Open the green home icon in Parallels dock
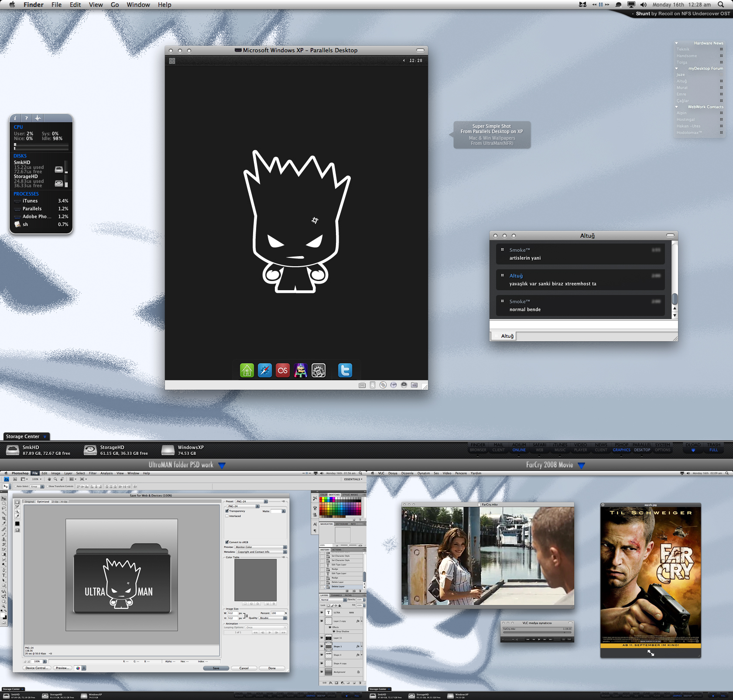The height and width of the screenshot is (700, 733). click(247, 371)
